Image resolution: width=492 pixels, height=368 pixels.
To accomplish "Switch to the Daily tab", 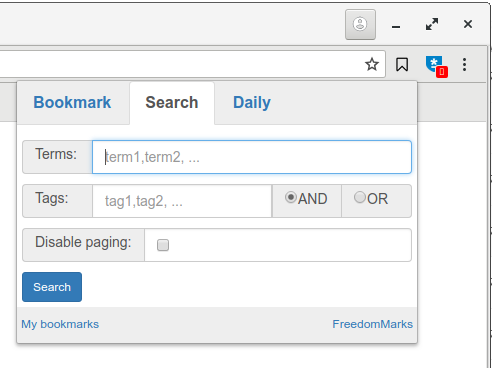I will click(252, 102).
